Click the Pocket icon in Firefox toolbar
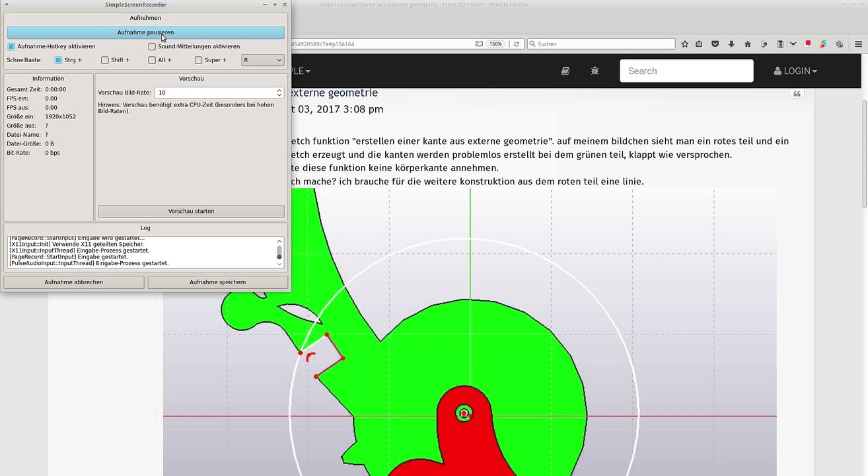The width and height of the screenshot is (868, 476). [x=715, y=44]
